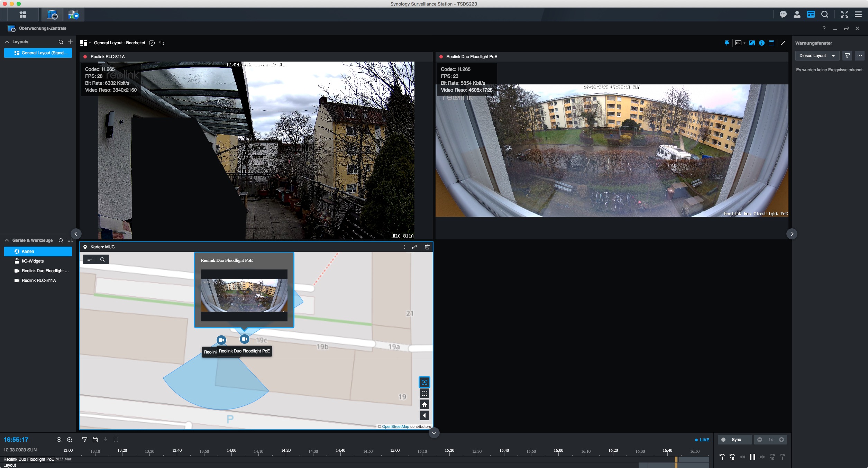Open the Dieses Layout dropdown
Screen dimensions: 868x468
pos(817,56)
